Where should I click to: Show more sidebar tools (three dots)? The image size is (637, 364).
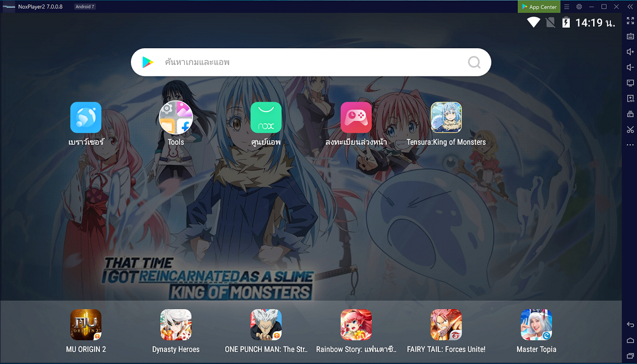630,145
